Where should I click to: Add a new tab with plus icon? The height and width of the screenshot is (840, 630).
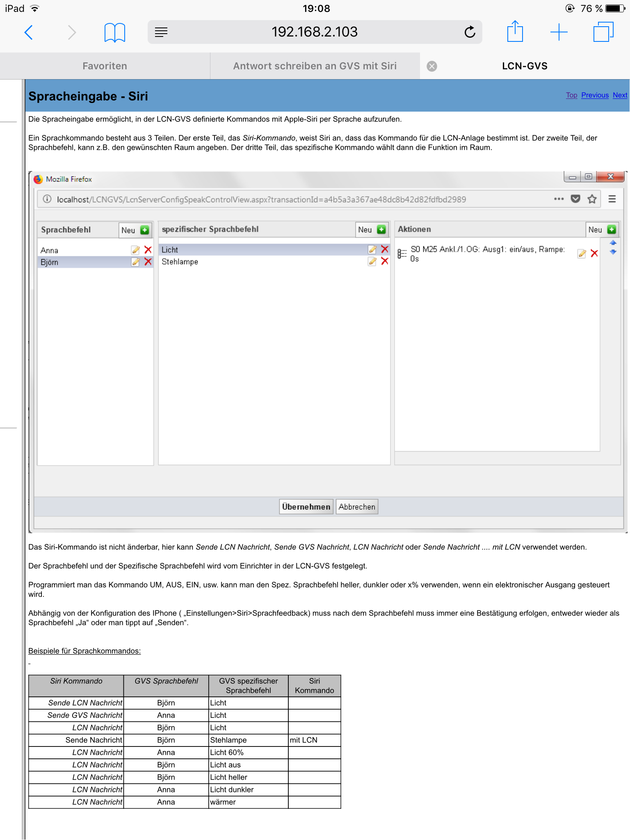(559, 32)
